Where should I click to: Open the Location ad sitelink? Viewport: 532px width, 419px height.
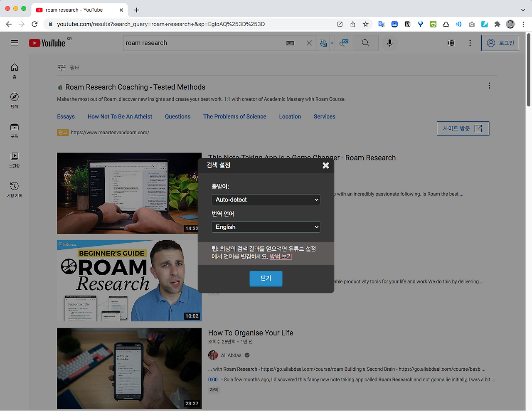290,117
